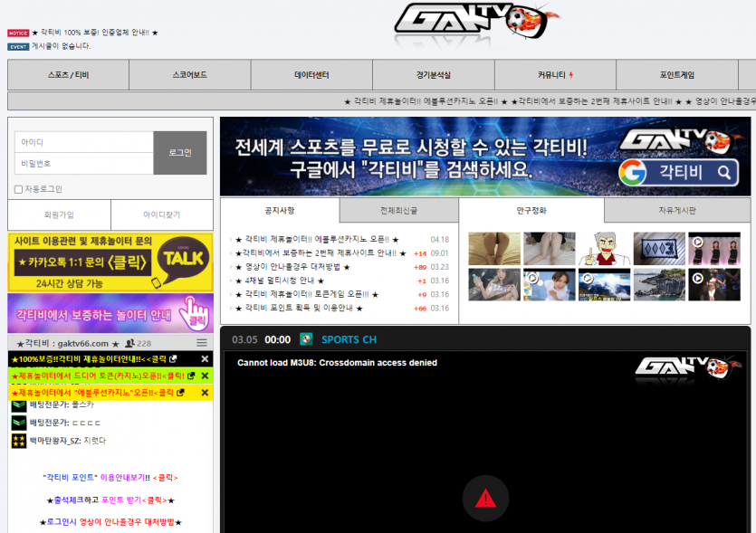756x533 pixels.
Task: Dismiss the black 100%보증 pinned chat notice
Action: (x=205, y=359)
